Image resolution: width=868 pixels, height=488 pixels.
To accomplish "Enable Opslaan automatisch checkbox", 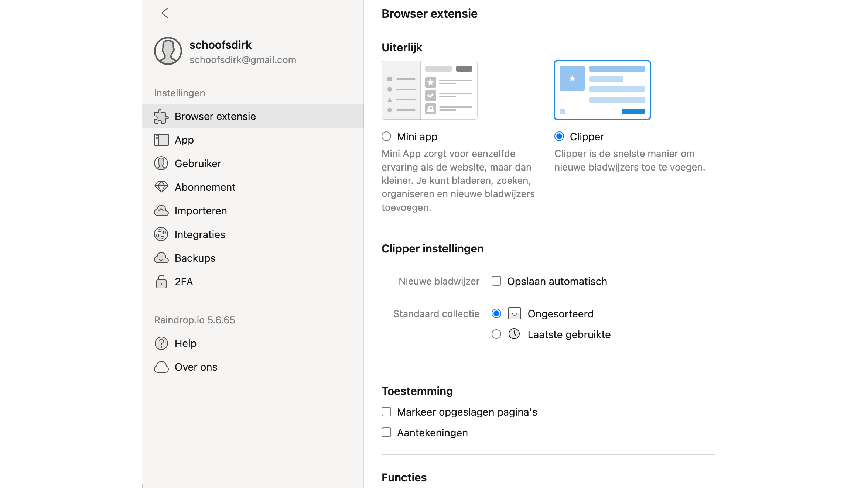I will [x=496, y=281].
